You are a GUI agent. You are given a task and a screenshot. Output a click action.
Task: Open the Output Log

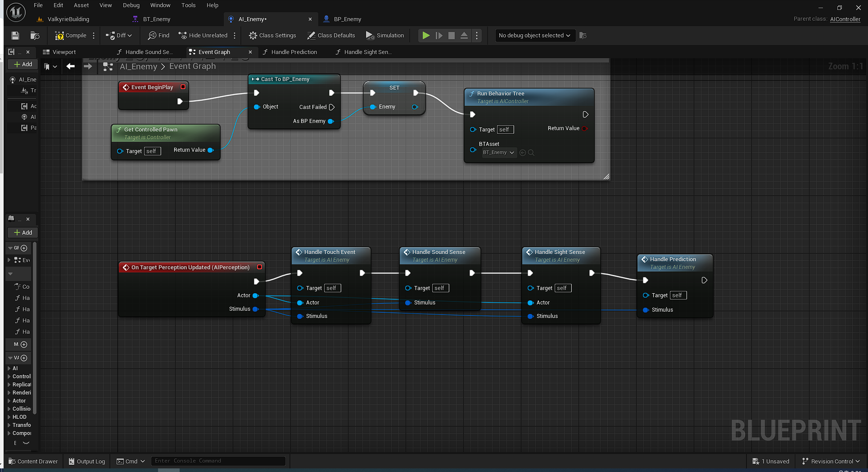tap(87, 461)
